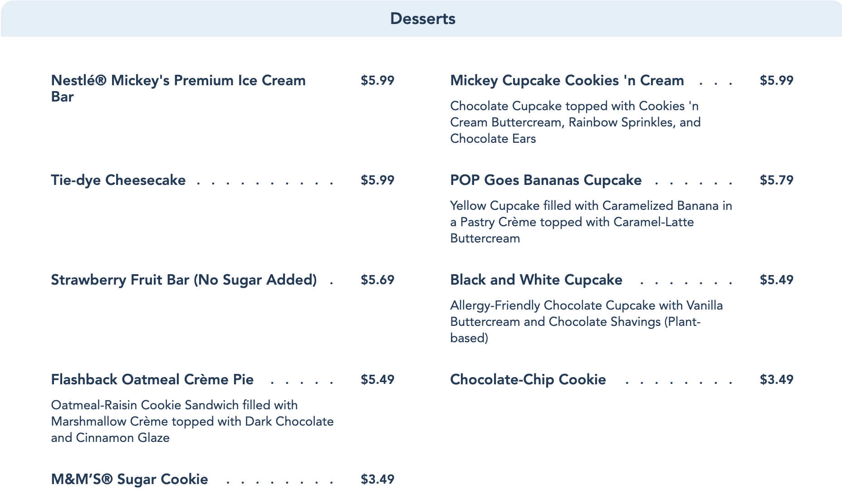Click the Yellow Cupcake Caramelized Banana description
Image resolution: width=842 pixels, height=504 pixels.
[591, 222]
